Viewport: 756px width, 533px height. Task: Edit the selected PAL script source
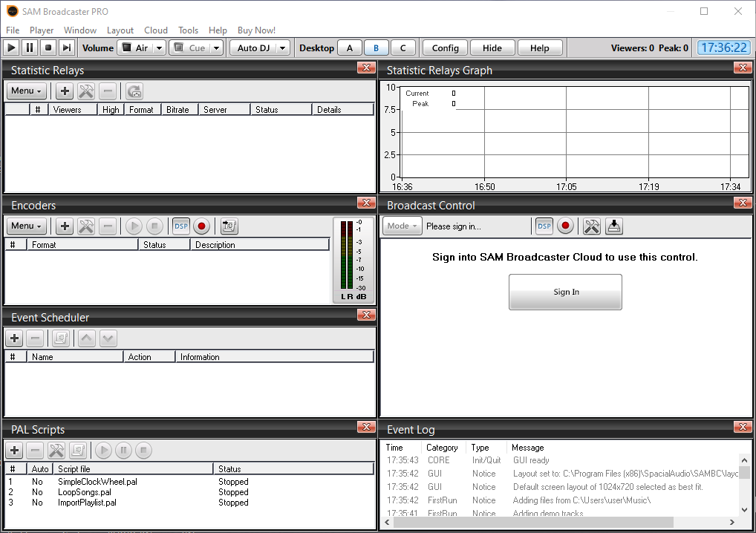pos(78,450)
